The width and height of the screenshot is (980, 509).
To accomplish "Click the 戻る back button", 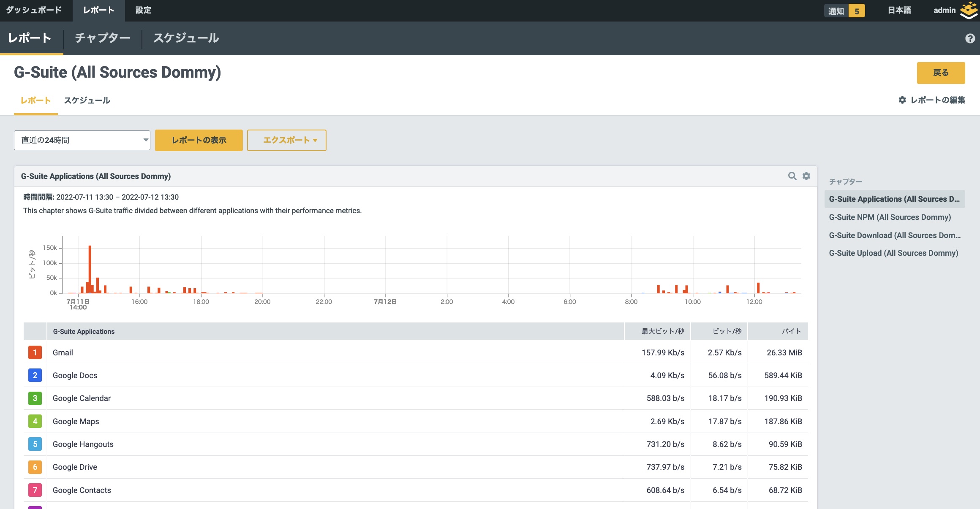I will point(940,73).
